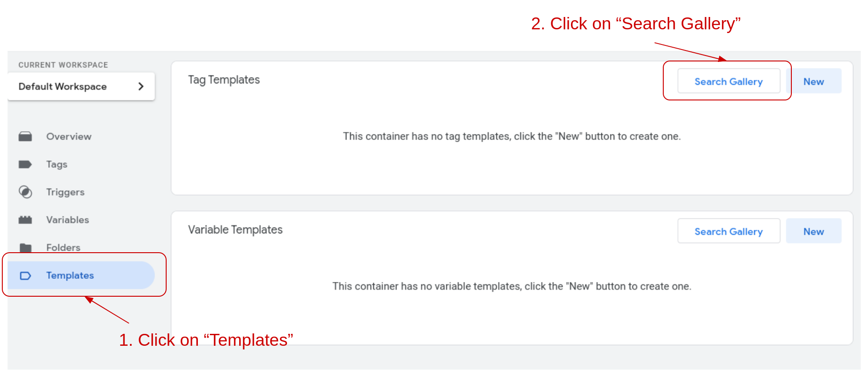
Task: Navigate to the Folders section
Action: [x=63, y=248]
